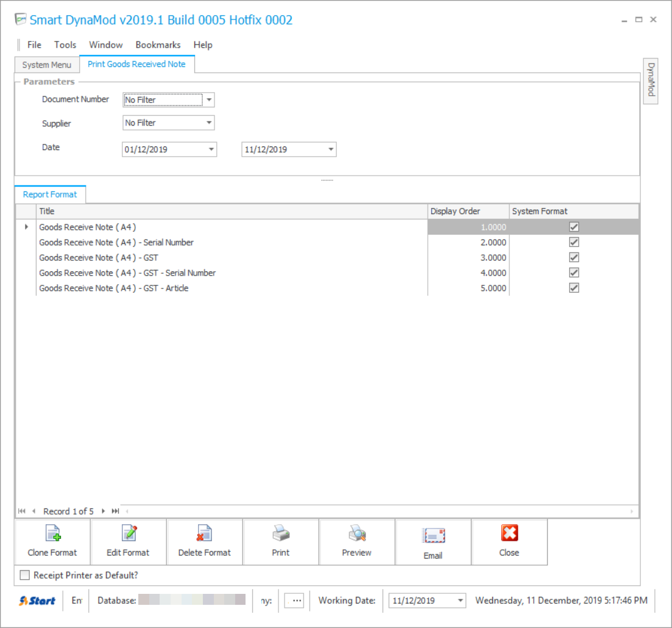Go to next record arrow
Screen dimensions: 672x628
click(104, 511)
